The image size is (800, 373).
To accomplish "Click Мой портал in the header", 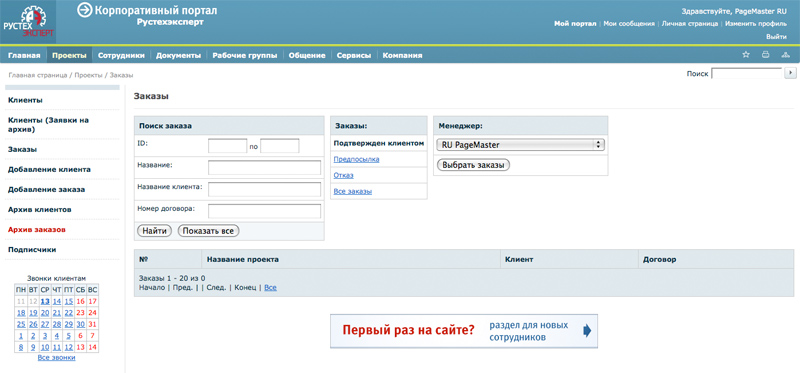I will pos(575,23).
